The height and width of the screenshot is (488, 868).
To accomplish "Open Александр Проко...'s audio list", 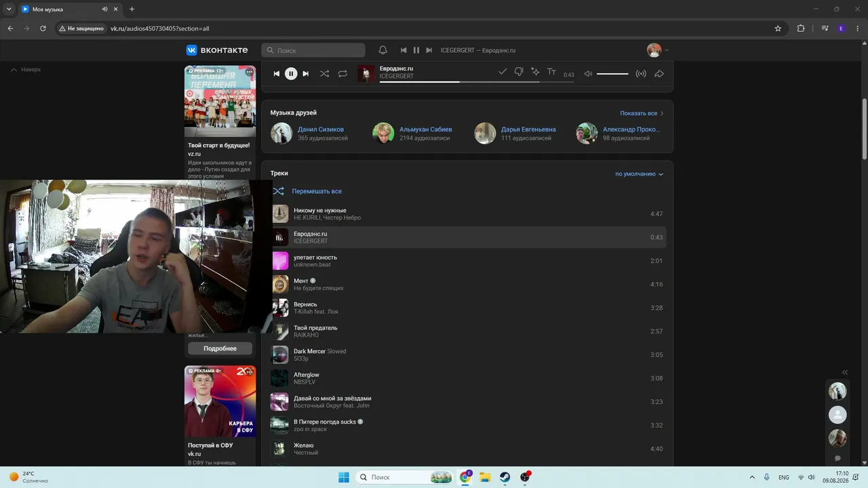I will coord(631,129).
